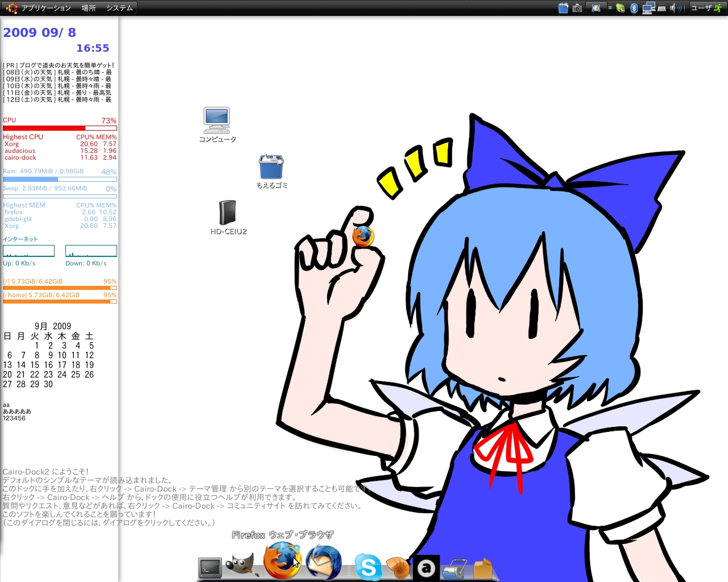This screenshot has width=728, height=582.
Task: Click the screen capture applet in panel
Action: (x=596, y=8)
